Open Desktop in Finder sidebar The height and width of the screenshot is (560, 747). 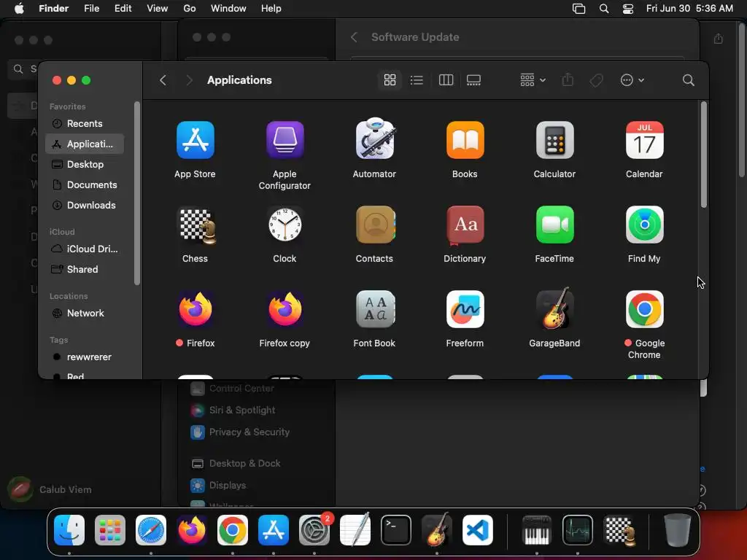pyautogui.click(x=85, y=164)
